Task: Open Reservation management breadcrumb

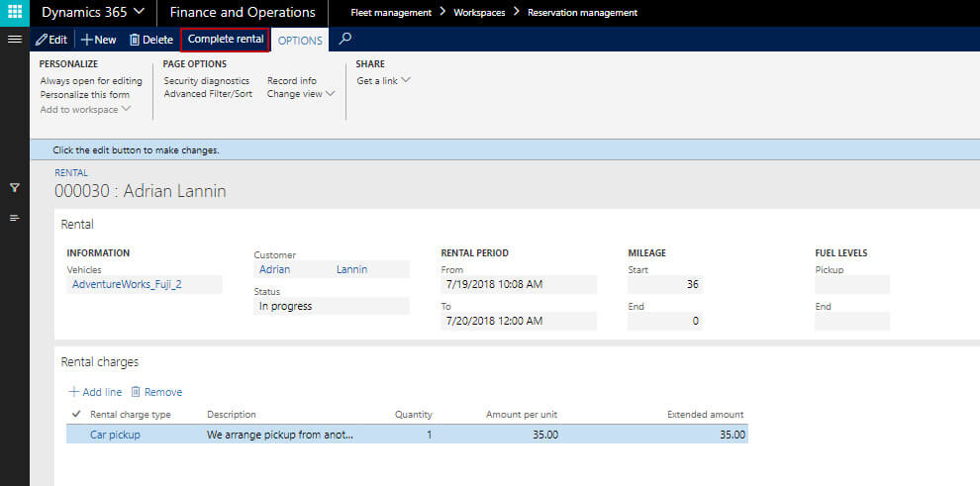Action: point(582,13)
